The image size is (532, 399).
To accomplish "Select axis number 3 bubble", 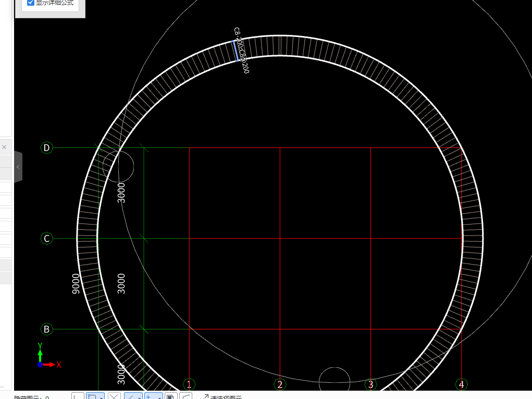I will click(x=371, y=384).
